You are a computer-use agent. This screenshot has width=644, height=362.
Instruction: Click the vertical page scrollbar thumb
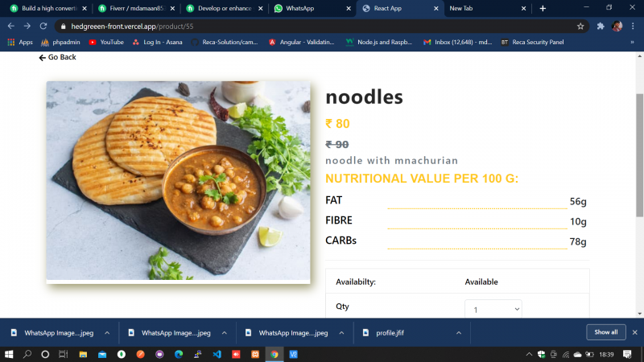639,155
